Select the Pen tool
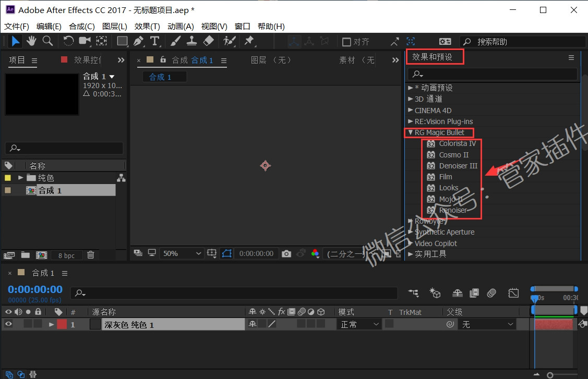 tap(139, 41)
